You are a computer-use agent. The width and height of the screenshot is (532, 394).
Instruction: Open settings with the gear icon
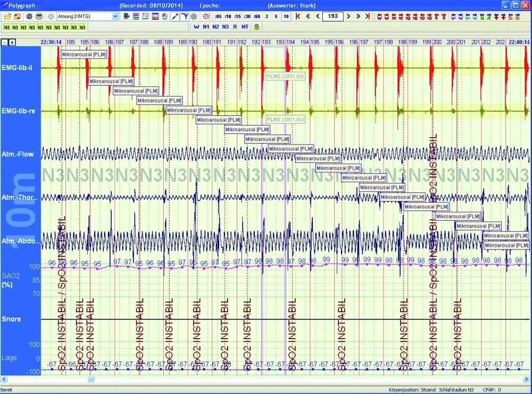pos(29,16)
